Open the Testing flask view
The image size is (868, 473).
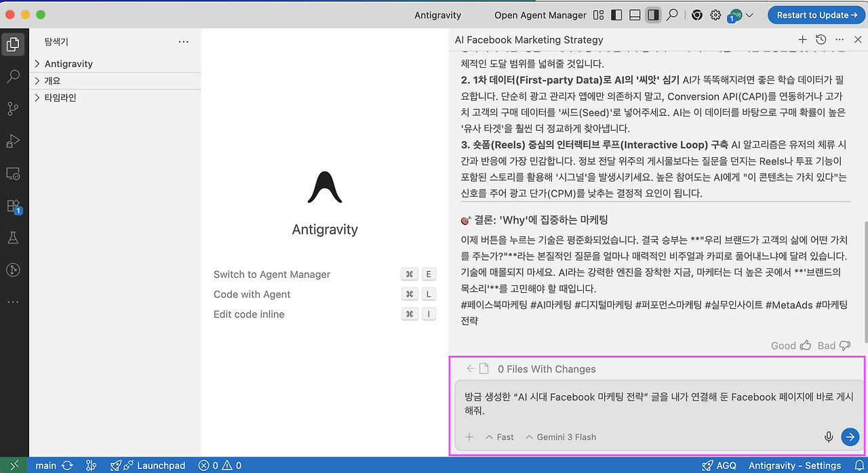(x=12, y=238)
